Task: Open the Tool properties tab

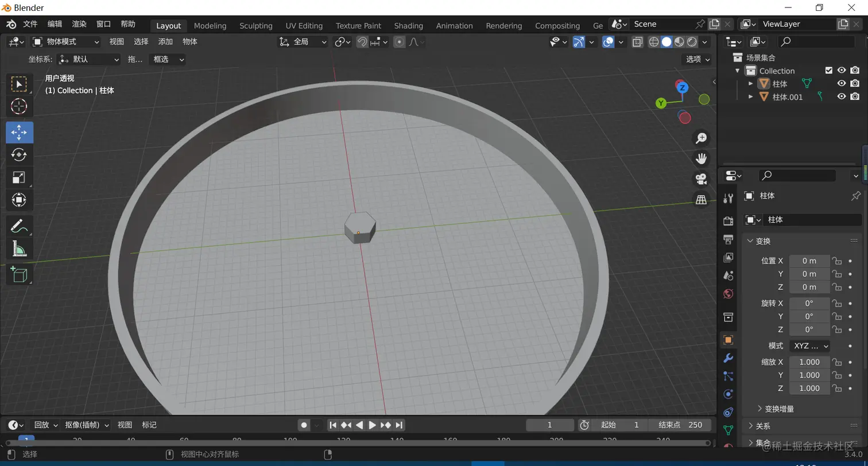Action: pos(728,199)
